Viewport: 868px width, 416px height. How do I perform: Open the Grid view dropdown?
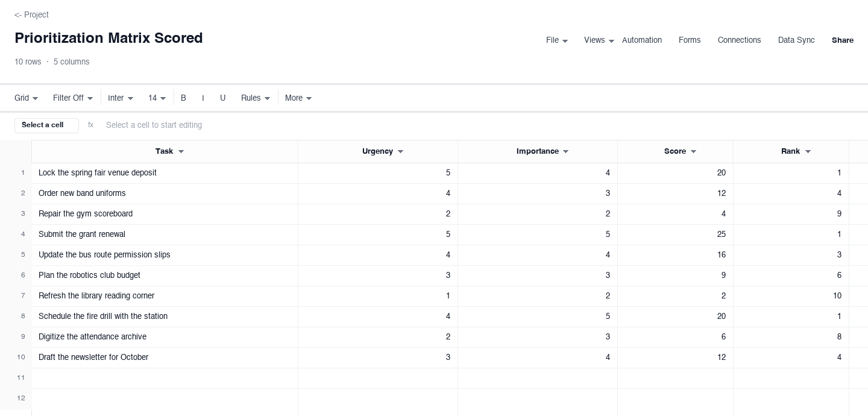coord(26,98)
